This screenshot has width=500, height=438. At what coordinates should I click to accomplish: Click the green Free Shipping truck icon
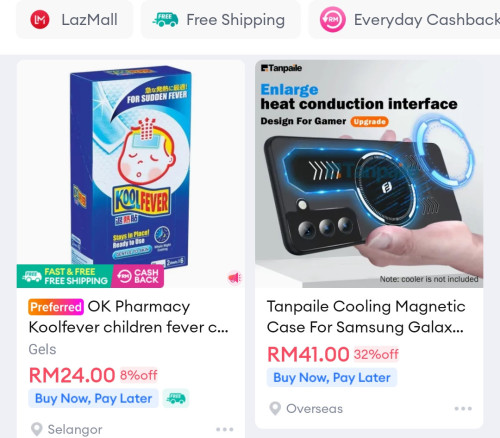coord(165,20)
